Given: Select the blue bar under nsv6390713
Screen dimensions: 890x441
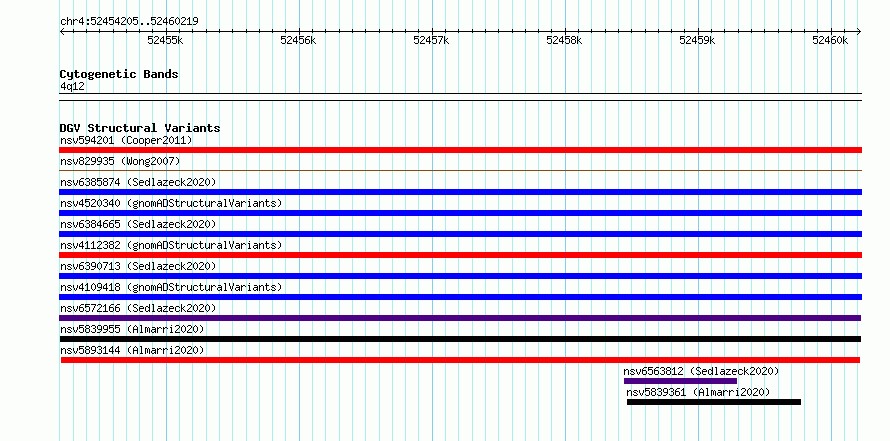Looking at the screenshot, I should pyautogui.click(x=460, y=276).
